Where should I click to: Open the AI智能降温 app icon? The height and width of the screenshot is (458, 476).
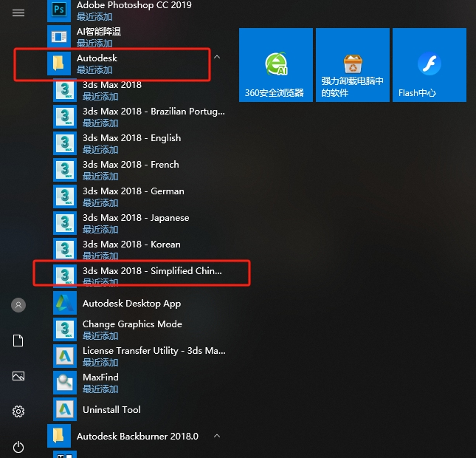(x=58, y=37)
